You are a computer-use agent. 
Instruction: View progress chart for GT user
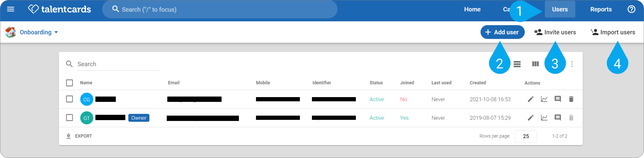pyautogui.click(x=544, y=118)
